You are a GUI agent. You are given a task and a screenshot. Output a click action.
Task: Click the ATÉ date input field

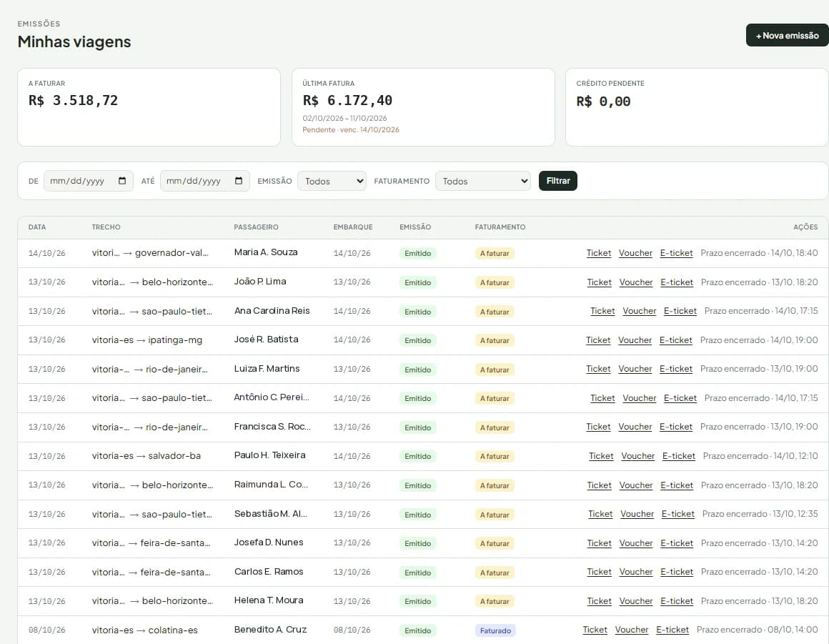click(204, 181)
